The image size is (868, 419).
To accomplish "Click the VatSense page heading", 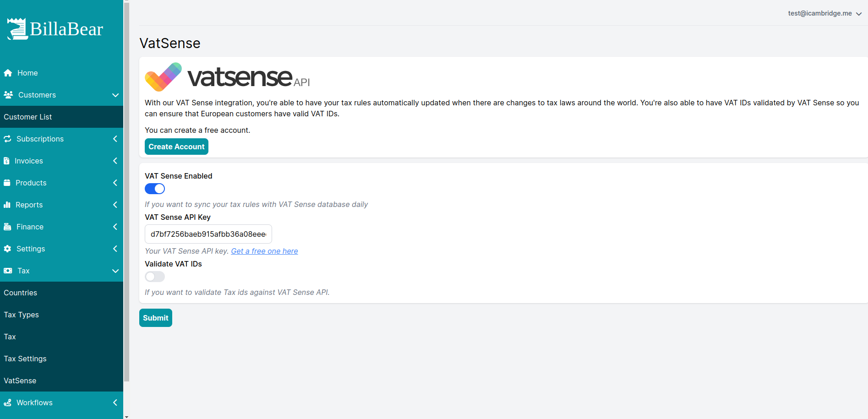I will coord(170,43).
